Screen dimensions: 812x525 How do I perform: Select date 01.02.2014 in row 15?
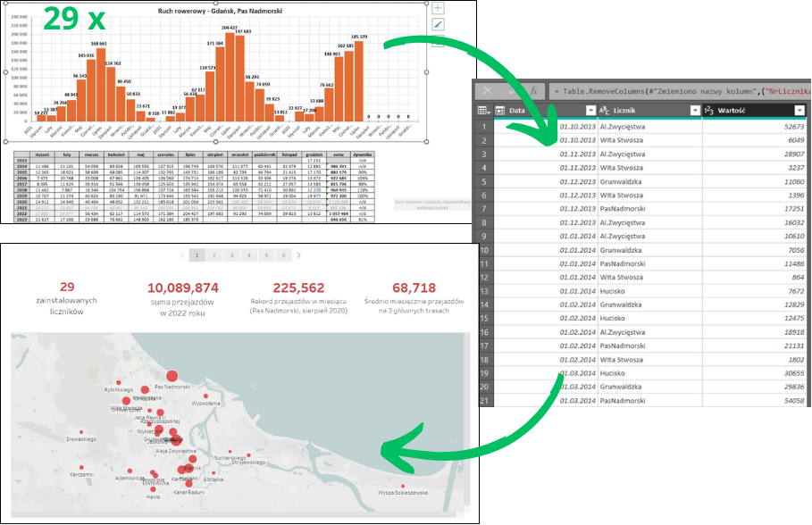coord(545,319)
